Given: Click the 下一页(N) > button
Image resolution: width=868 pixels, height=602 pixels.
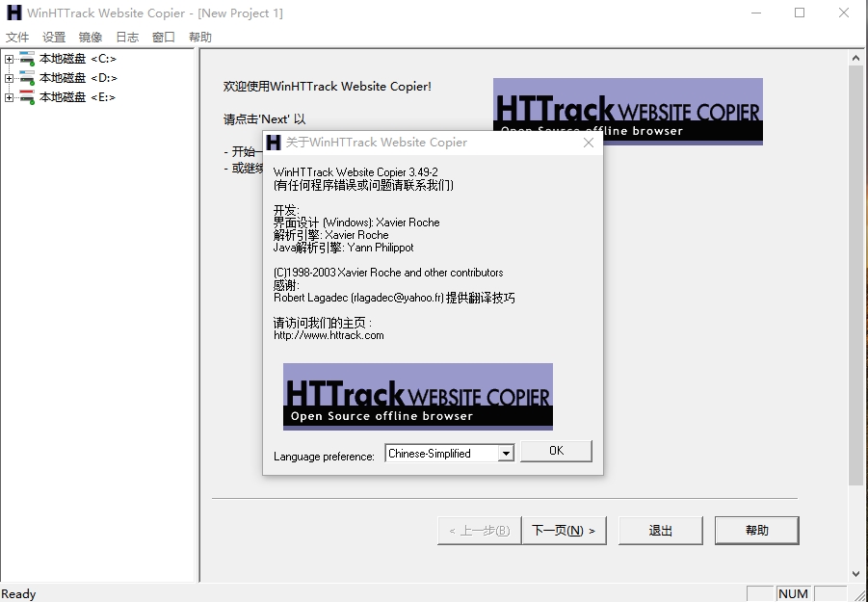Looking at the screenshot, I should coord(564,531).
